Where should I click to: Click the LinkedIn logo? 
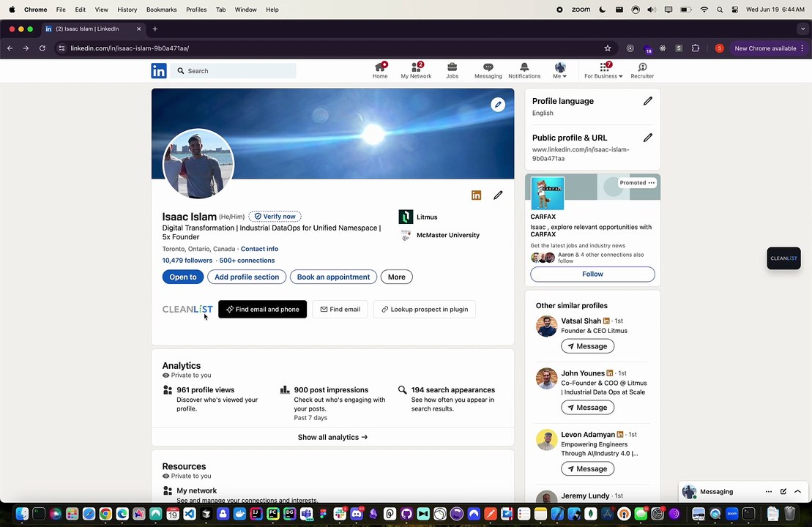(159, 71)
